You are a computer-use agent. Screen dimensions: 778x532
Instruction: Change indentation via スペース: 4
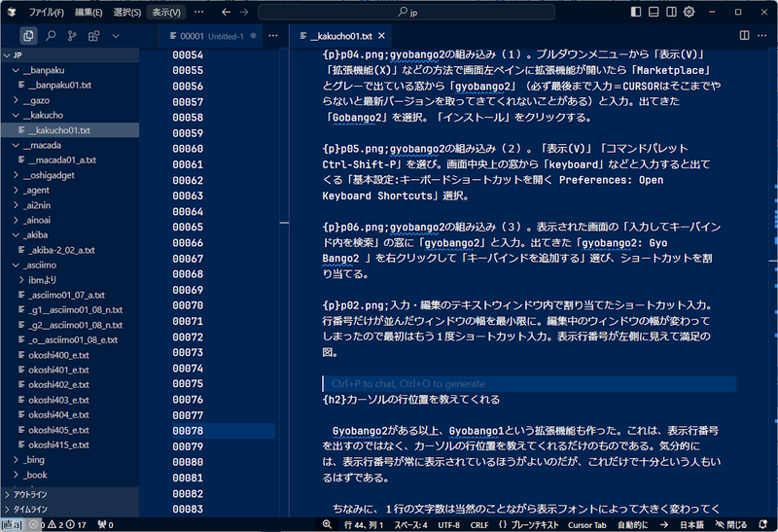(410, 524)
